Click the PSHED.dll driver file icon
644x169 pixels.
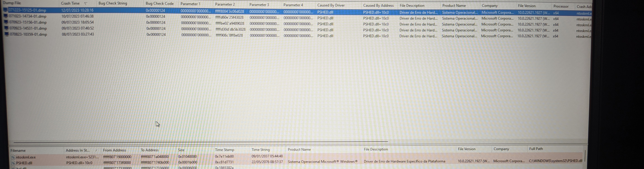point(13,163)
